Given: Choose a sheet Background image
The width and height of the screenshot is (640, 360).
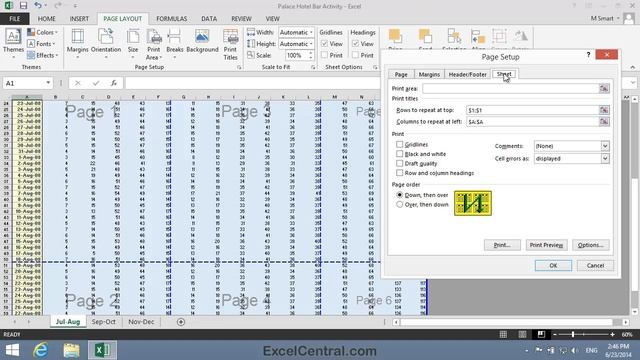Looking at the screenshot, I should click(x=202, y=41).
